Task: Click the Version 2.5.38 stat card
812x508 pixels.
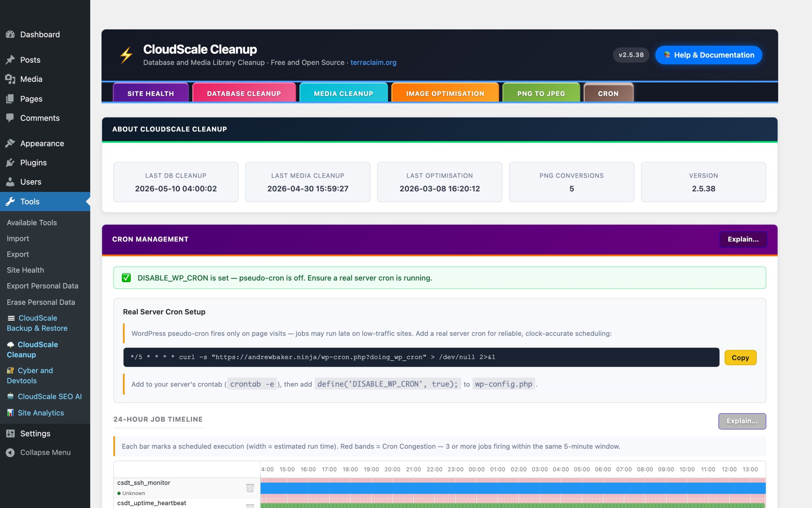Action: point(703,182)
